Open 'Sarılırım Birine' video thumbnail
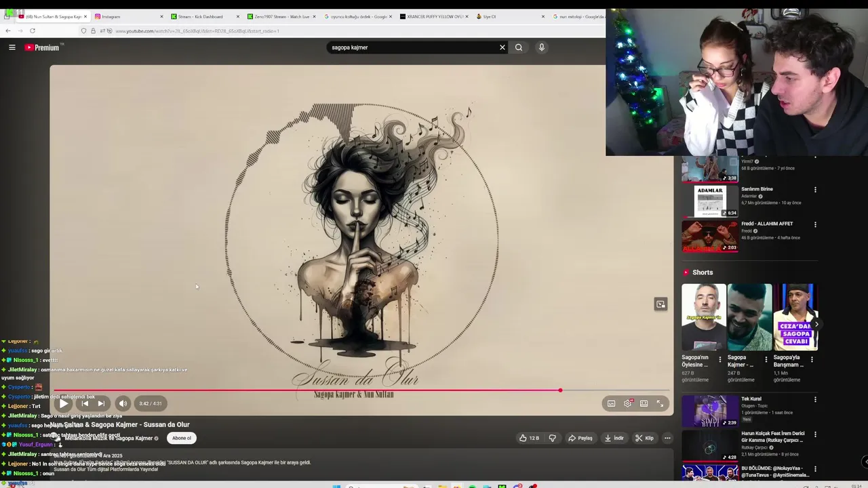 710,201
